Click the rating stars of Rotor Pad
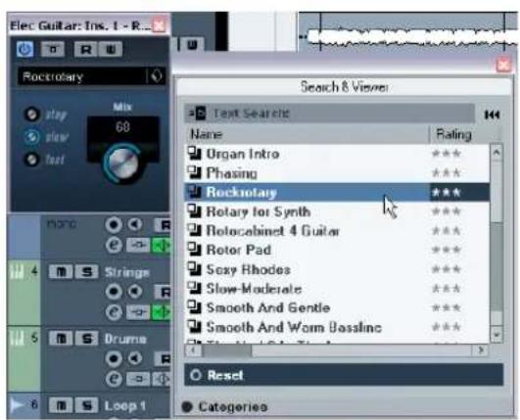This screenshot has height=420, width=520. pos(447,250)
